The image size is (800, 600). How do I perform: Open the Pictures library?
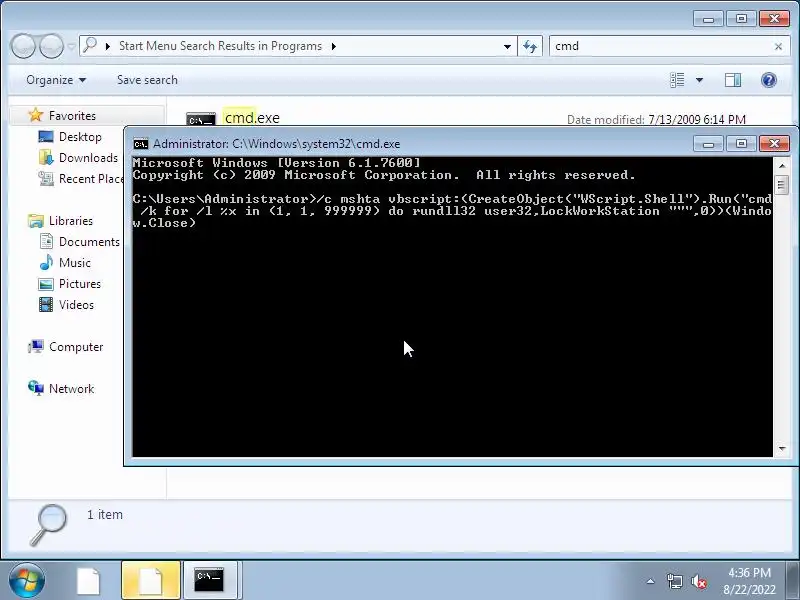80,284
